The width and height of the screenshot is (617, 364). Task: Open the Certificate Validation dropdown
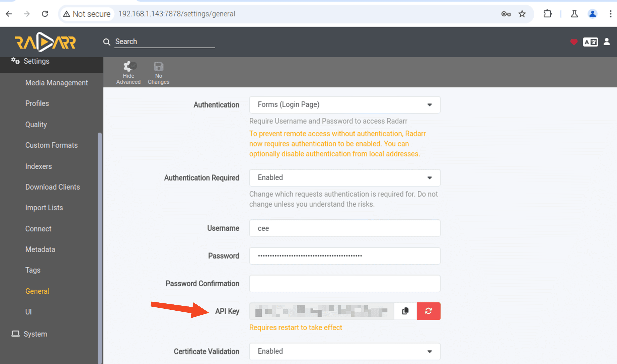(345, 351)
